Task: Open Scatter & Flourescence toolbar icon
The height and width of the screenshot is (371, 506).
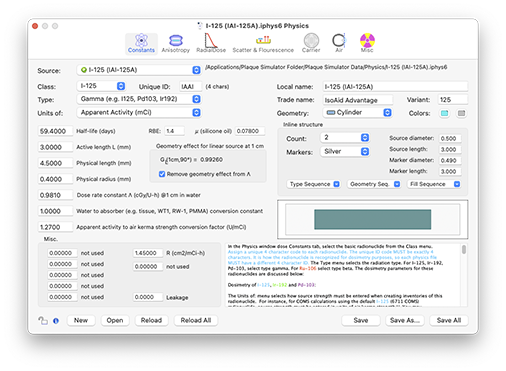Action: tap(263, 40)
